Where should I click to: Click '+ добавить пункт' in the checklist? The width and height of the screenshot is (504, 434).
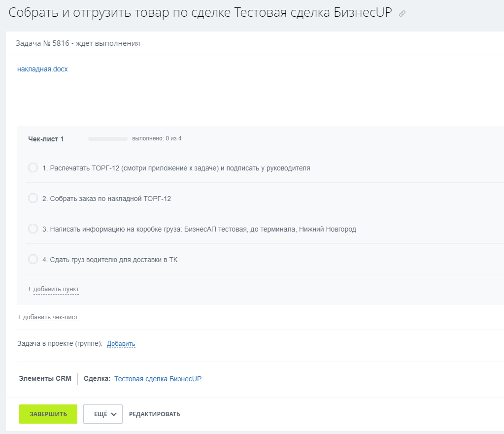coord(56,289)
